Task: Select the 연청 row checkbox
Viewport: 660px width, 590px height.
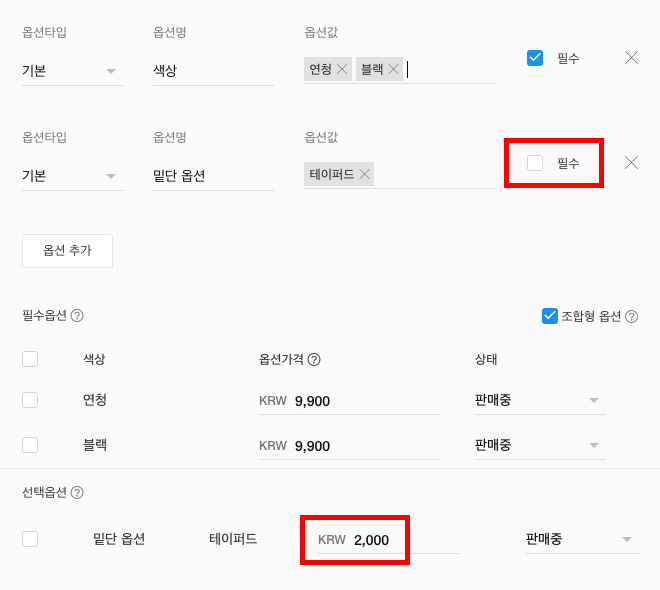Action: [30, 400]
